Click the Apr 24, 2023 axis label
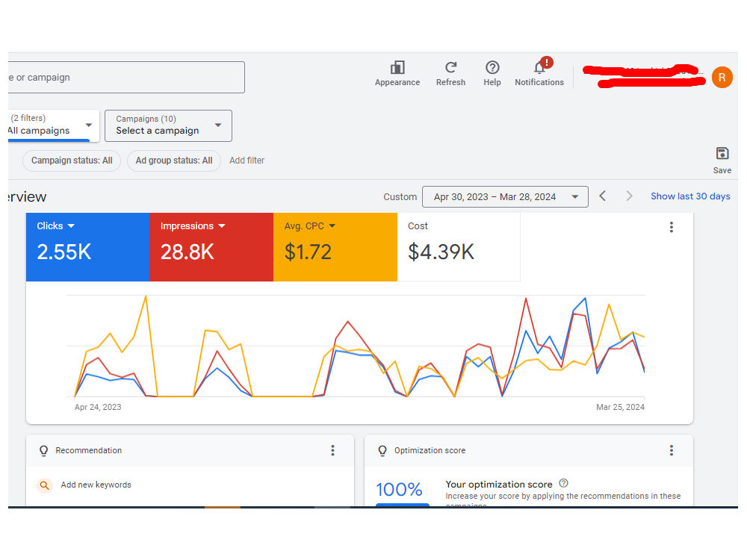This screenshot has height=560, width=747. [98, 407]
